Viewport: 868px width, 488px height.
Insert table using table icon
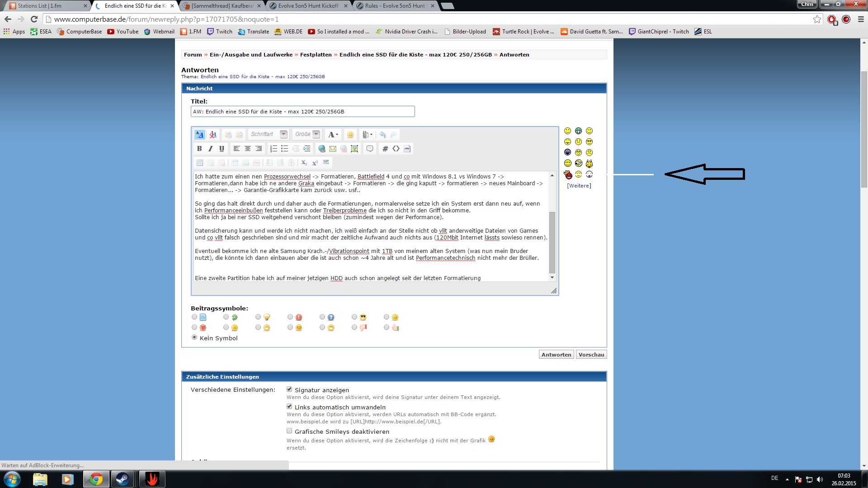click(200, 163)
